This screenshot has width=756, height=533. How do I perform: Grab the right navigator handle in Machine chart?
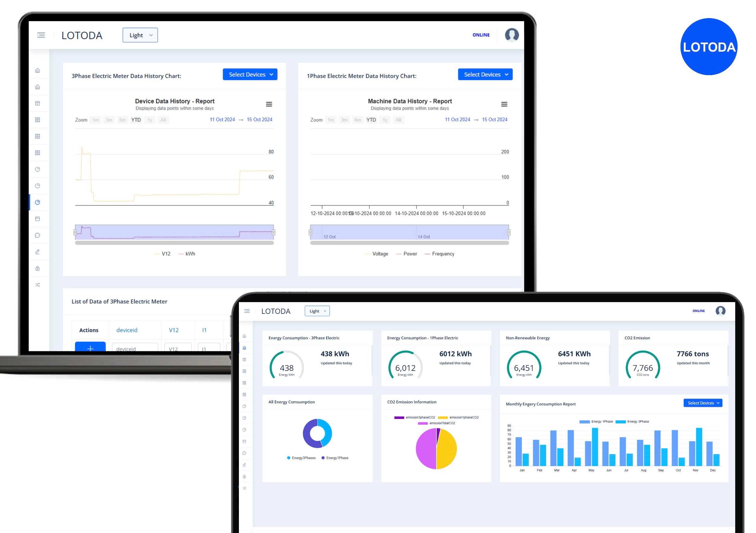(x=509, y=232)
